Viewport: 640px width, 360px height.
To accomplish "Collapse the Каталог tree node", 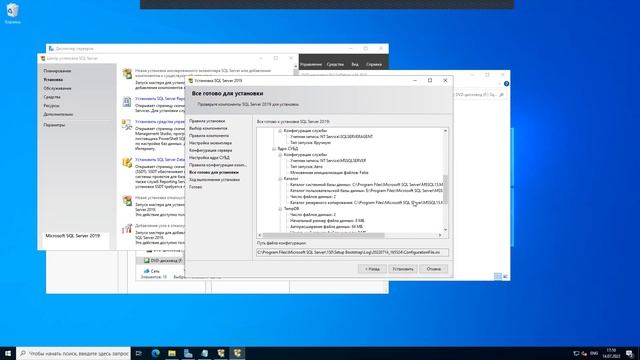I will click(280, 179).
